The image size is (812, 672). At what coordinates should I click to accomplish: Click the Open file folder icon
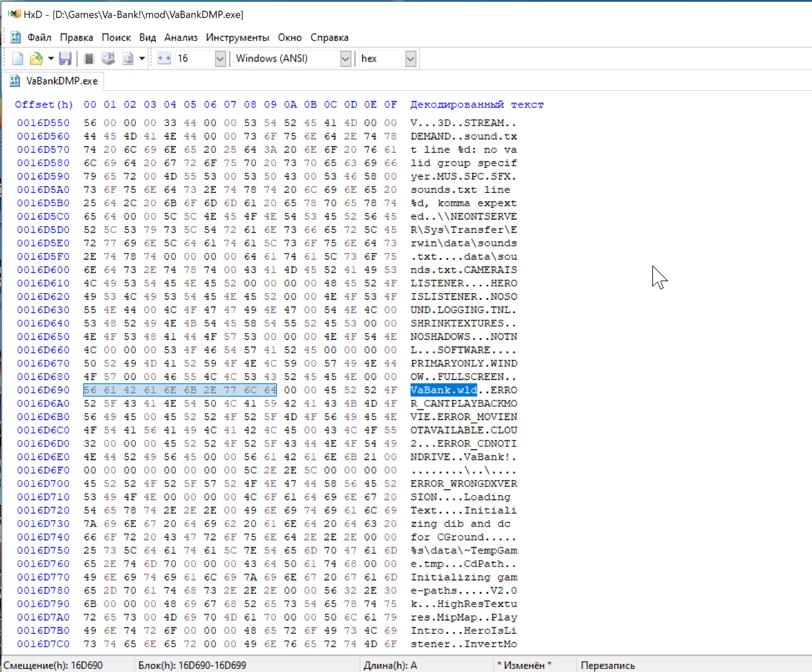click(x=36, y=59)
